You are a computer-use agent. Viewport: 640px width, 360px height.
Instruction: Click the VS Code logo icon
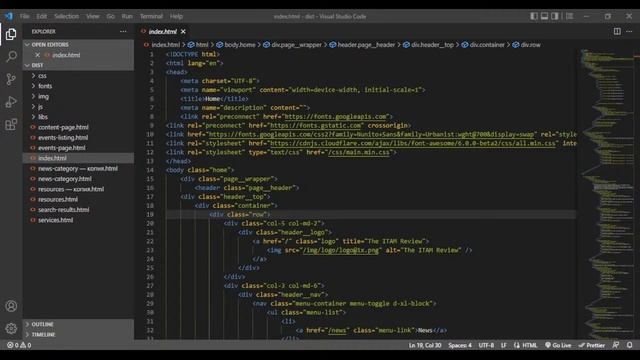pyautogui.click(x=9, y=16)
